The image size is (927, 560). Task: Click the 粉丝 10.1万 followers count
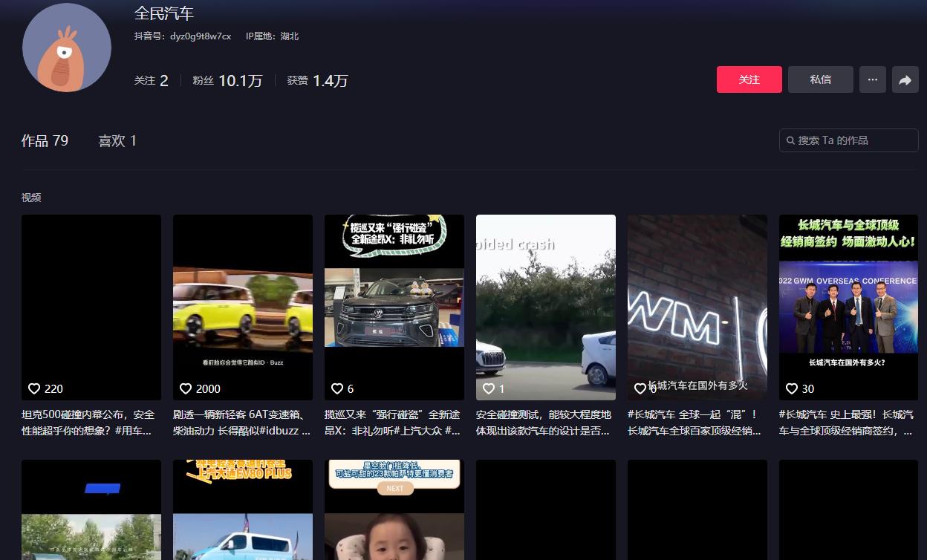pyautogui.click(x=227, y=80)
